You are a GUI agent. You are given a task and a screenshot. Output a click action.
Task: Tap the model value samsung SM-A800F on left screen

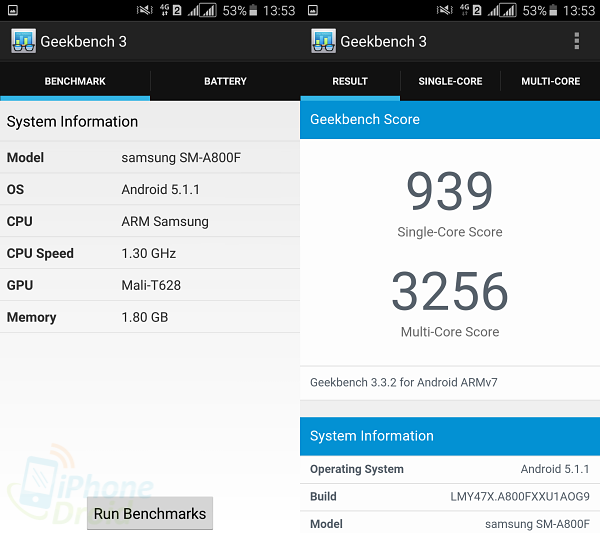181,158
